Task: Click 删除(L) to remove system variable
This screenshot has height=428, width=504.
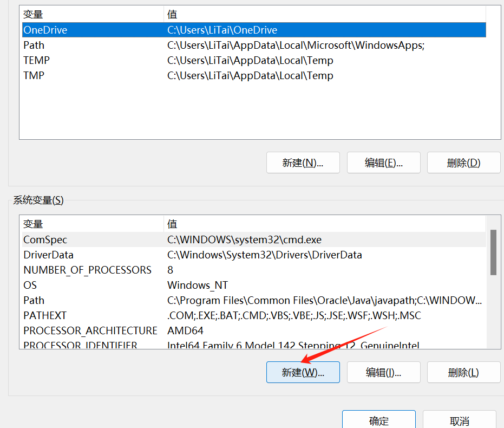Action: tap(463, 372)
